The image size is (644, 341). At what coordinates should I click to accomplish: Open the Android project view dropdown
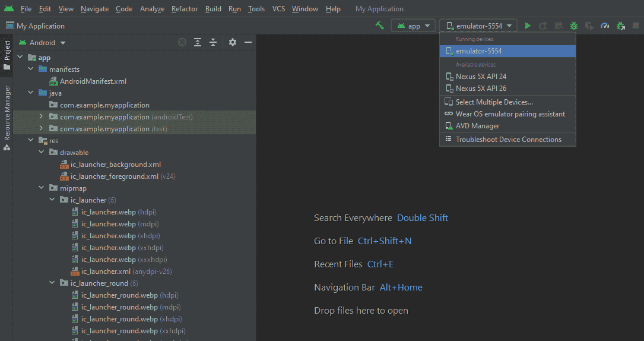pos(42,43)
